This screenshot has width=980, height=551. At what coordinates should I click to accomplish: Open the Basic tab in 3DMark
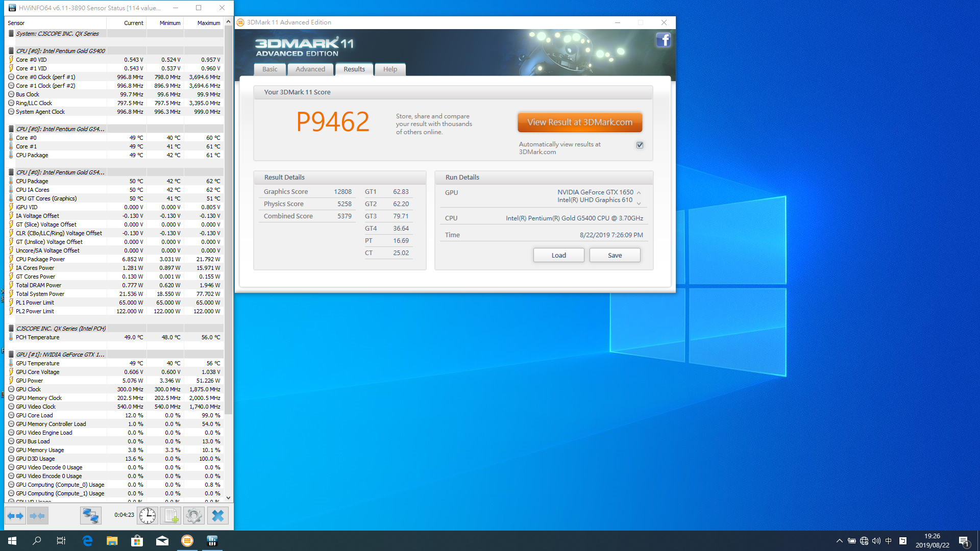coord(269,69)
